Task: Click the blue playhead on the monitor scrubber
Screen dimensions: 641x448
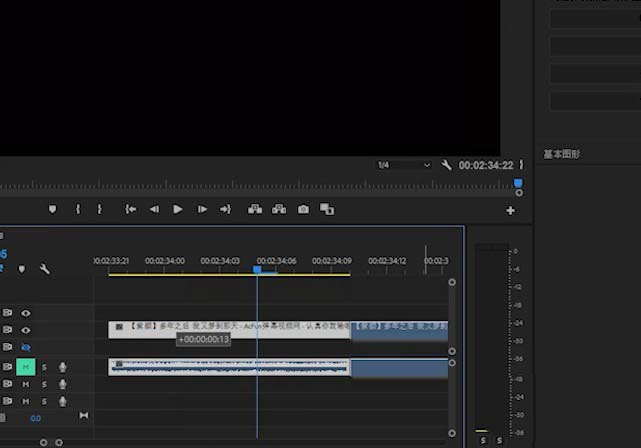Action: pyautogui.click(x=518, y=183)
